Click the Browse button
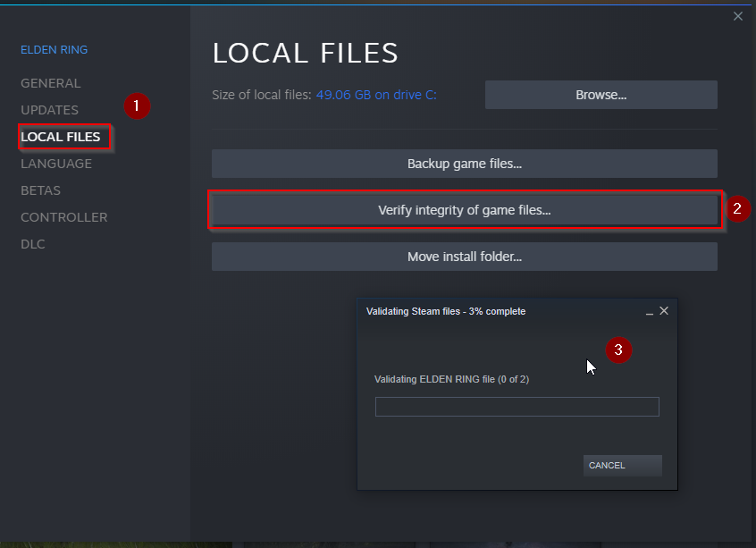The height and width of the screenshot is (548, 756). click(x=601, y=95)
